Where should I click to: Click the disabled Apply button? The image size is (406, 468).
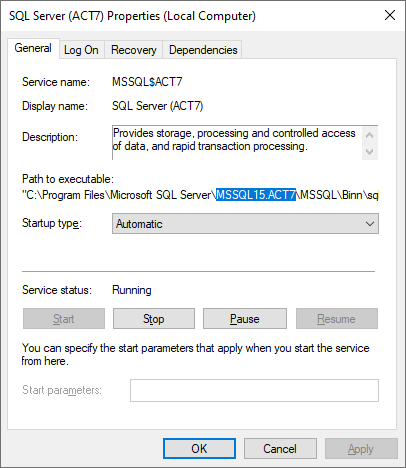pos(361,449)
